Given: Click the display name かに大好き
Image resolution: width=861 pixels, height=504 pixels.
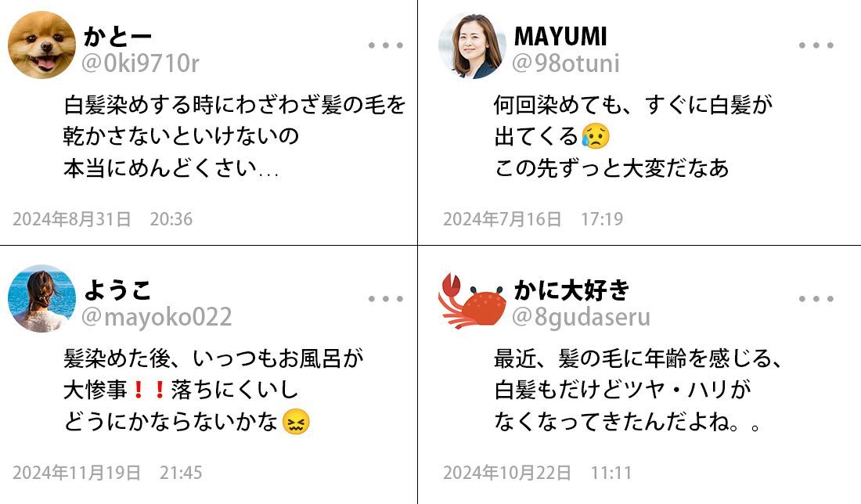Looking at the screenshot, I should [x=571, y=290].
